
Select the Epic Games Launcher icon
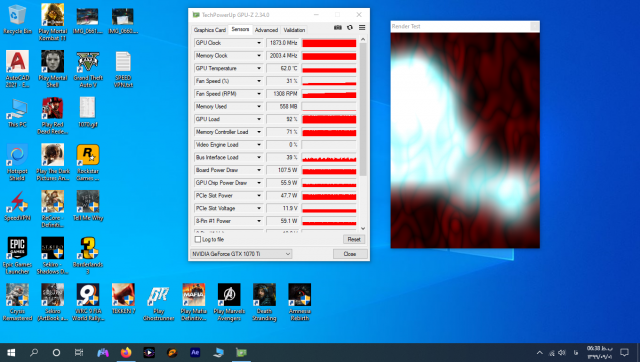click(x=17, y=255)
